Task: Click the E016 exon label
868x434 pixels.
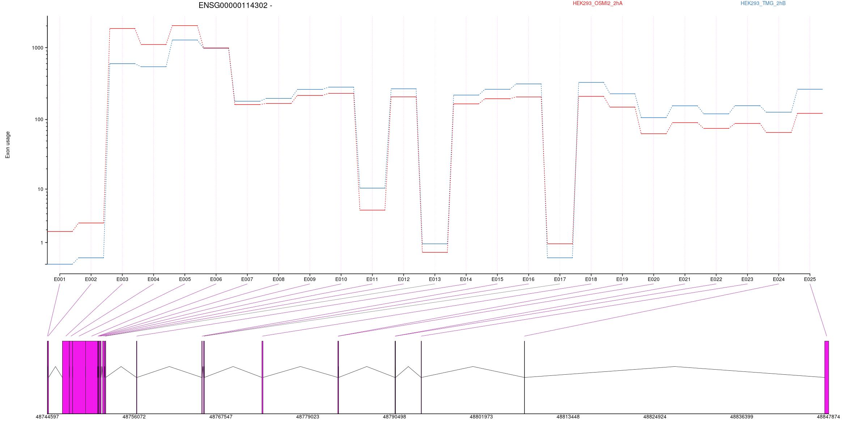Action: [x=528, y=279]
